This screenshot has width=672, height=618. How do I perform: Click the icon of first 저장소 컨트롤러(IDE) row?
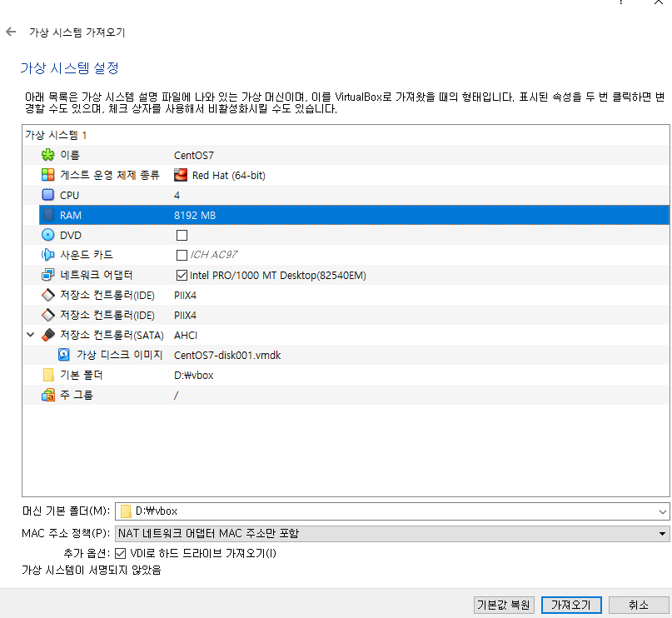pyautogui.click(x=48, y=295)
